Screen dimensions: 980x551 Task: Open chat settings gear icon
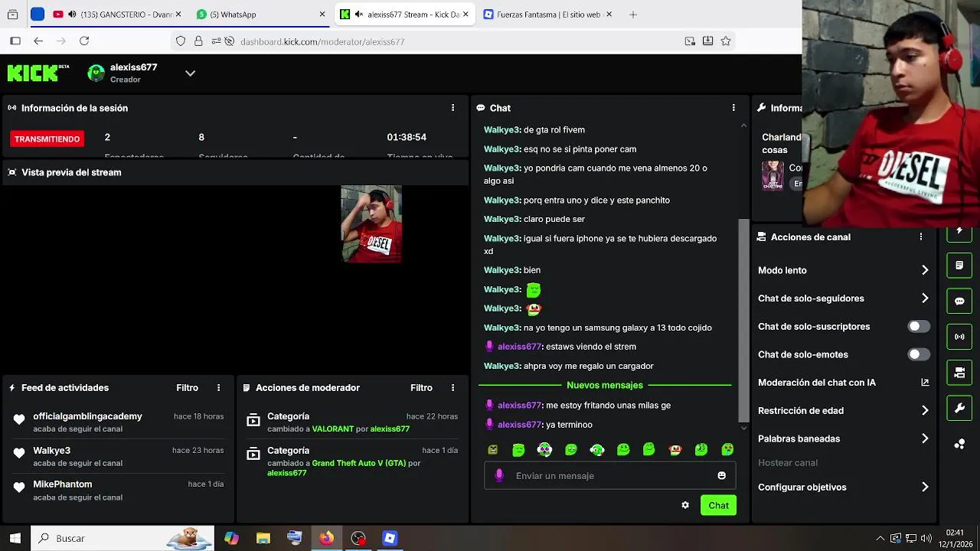click(x=685, y=505)
